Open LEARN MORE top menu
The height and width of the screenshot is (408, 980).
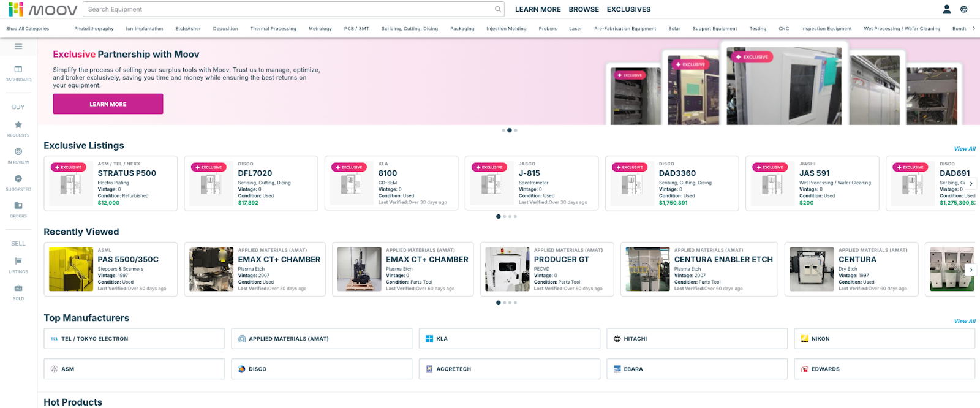pos(538,9)
